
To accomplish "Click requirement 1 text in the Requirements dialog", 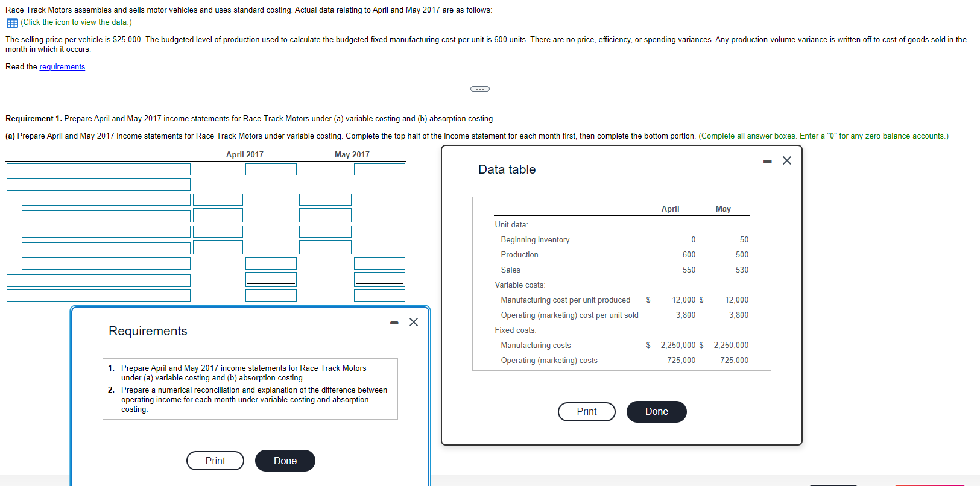I will point(244,373).
